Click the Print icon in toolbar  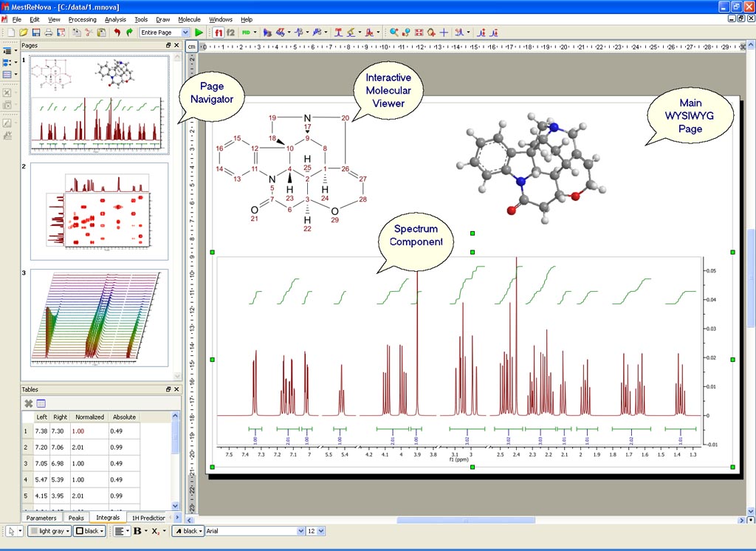click(x=49, y=32)
